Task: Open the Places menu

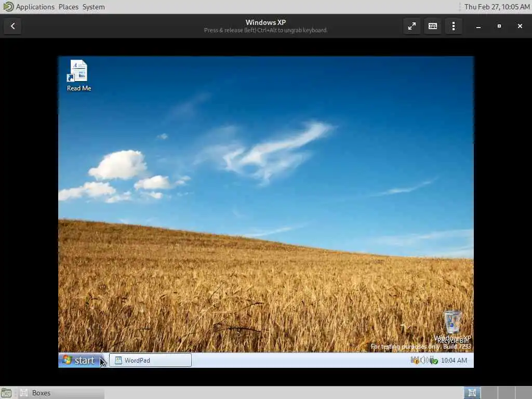Action: [68, 7]
